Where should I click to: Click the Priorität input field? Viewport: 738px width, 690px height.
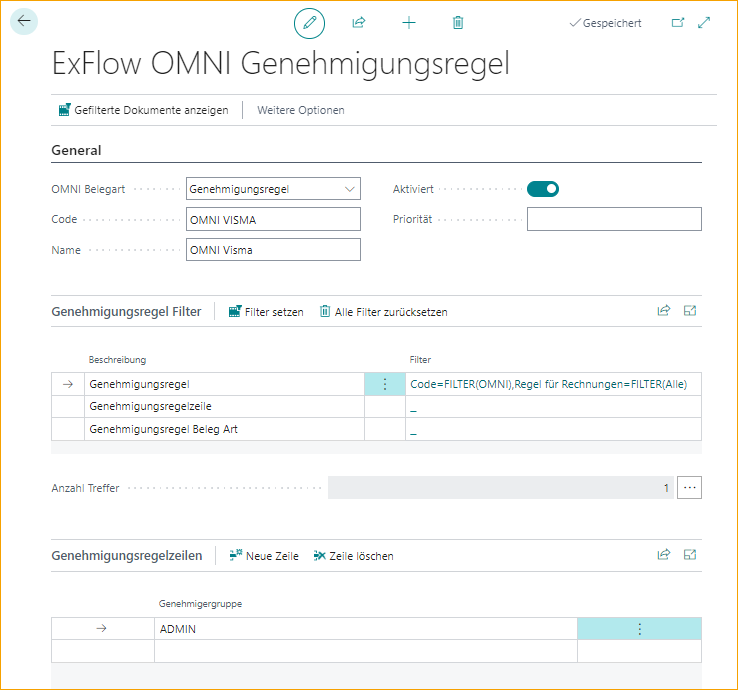[x=614, y=219]
